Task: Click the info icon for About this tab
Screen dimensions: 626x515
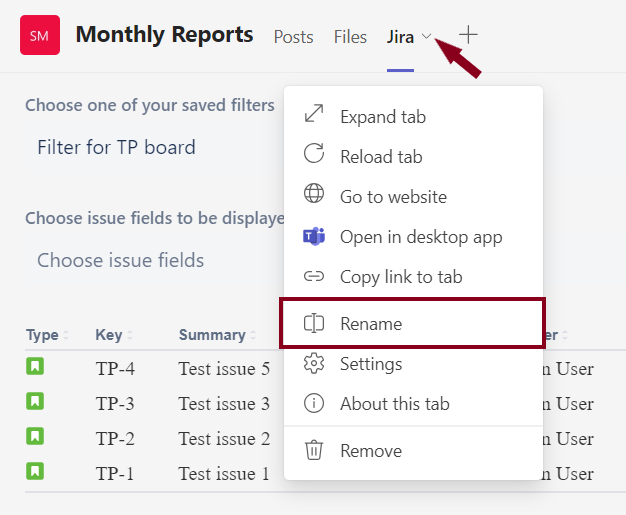Action: pos(314,404)
